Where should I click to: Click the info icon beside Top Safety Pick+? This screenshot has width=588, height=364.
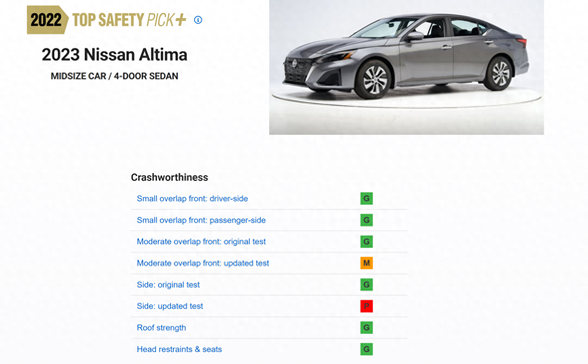point(198,20)
